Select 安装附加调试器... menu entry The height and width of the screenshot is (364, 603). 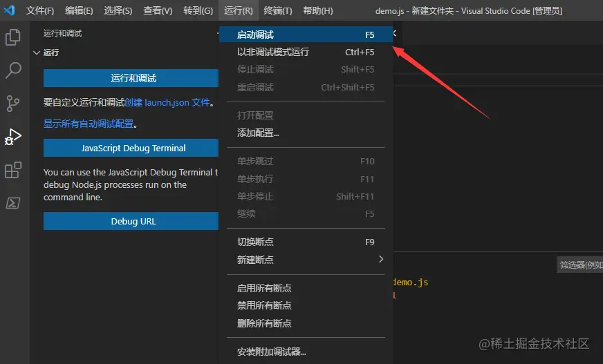306,352
